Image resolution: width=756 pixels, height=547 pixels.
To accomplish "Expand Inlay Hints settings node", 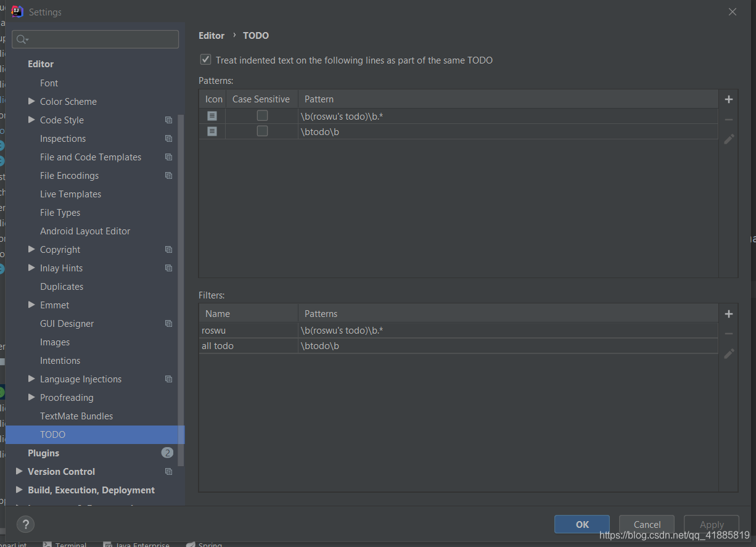I will pyautogui.click(x=31, y=268).
